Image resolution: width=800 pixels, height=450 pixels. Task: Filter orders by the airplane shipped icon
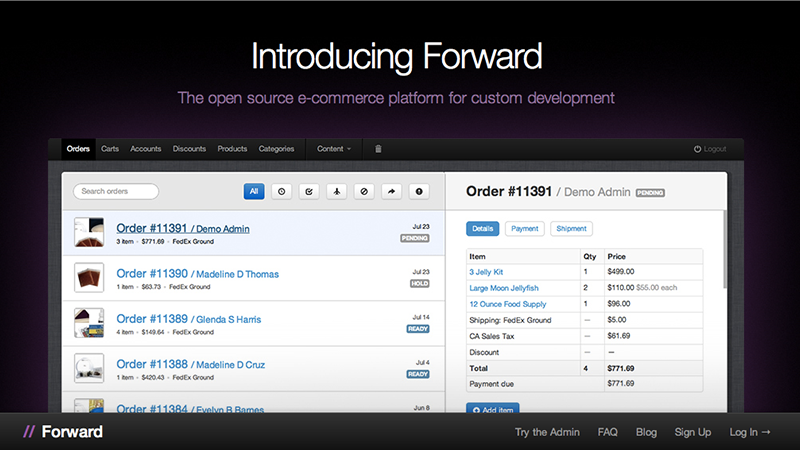pyautogui.click(x=337, y=191)
